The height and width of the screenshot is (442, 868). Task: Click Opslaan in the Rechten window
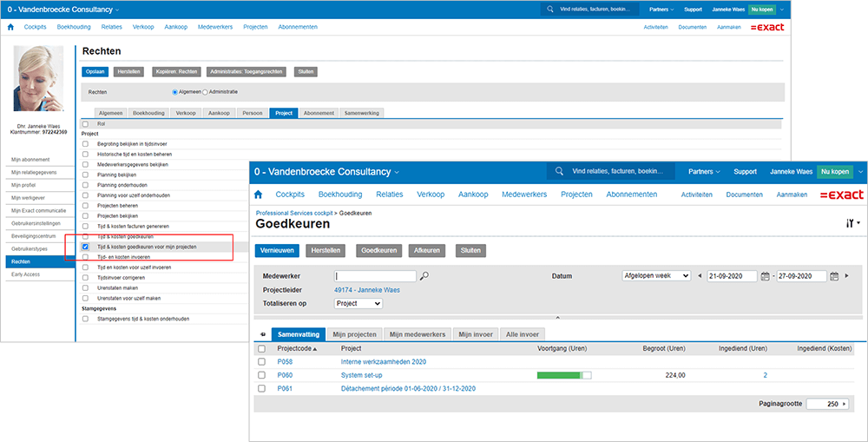tap(95, 71)
